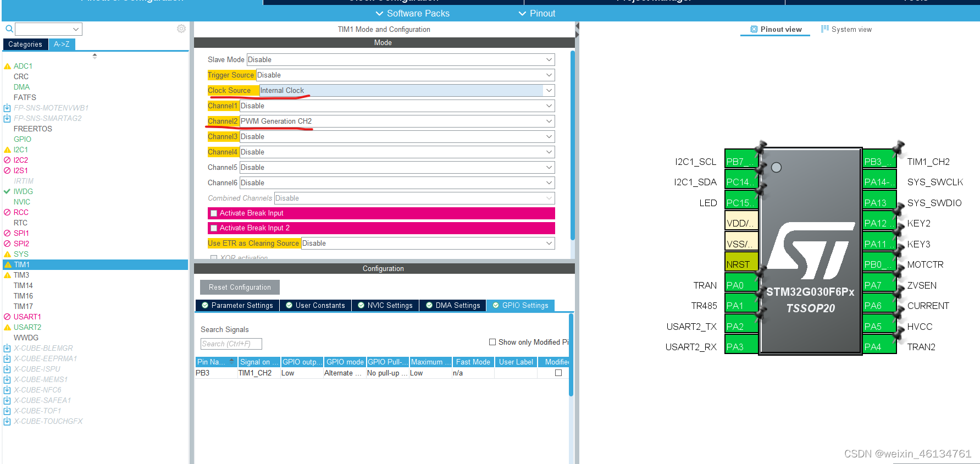
Task: Switch to DMA Settings tab
Action: coord(453,306)
